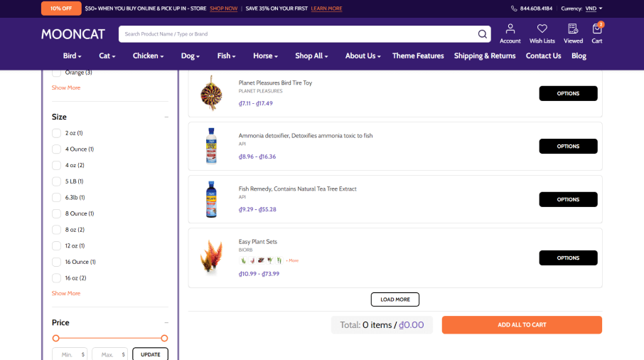Check the 12 oz size filter
Screen dimensions: 644x360
point(56,245)
